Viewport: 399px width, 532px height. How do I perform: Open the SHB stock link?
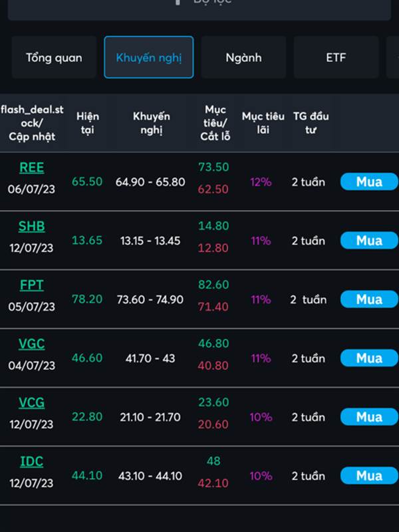[x=31, y=226]
